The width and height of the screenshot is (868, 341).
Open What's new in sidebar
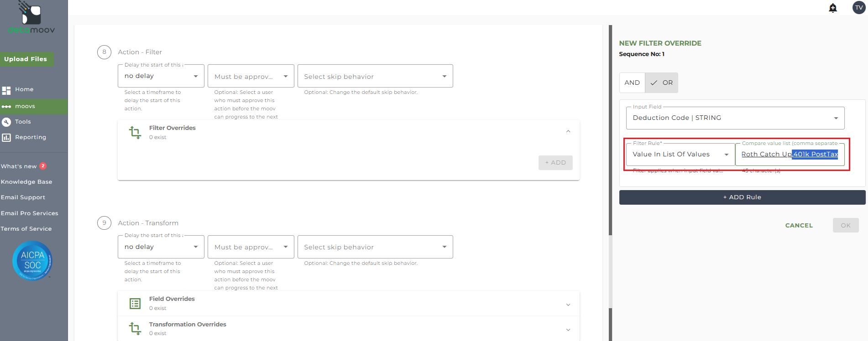(x=19, y=166)
